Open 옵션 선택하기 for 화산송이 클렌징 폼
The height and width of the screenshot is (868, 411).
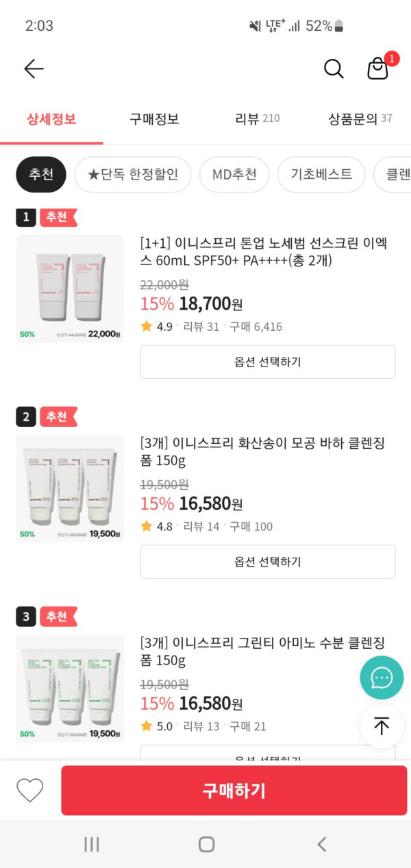(x=268, y=562)
